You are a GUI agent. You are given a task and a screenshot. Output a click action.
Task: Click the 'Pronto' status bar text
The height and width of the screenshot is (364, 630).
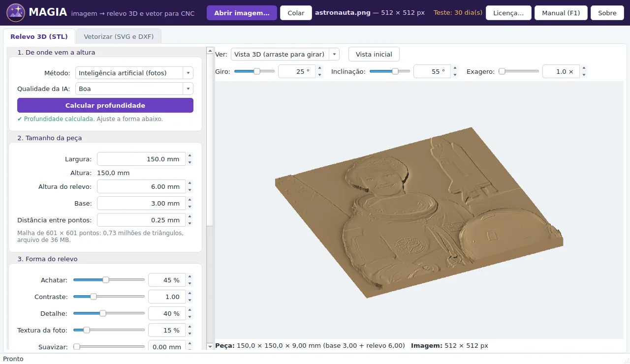(13, 359)
